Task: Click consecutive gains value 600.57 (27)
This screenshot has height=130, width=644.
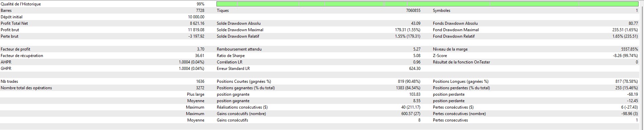Action: tap(411, 114)
